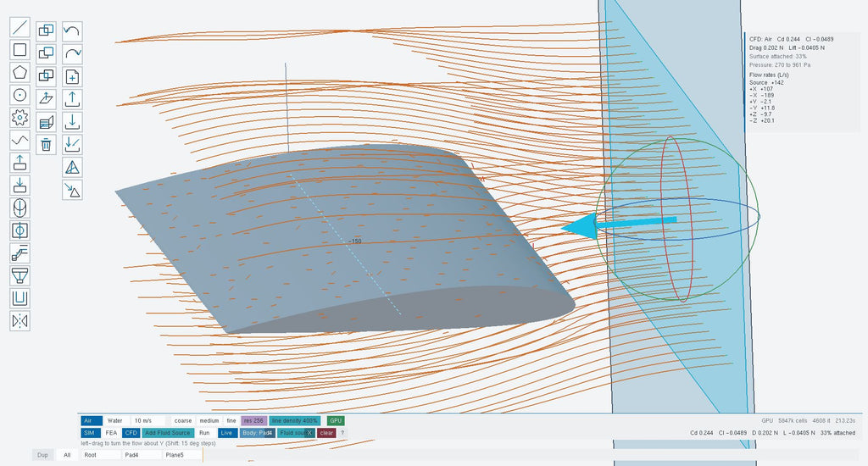The width and height of the screenshot is (868, 466).
Task: Click the Export upload icon
Action: click(73, 99)
